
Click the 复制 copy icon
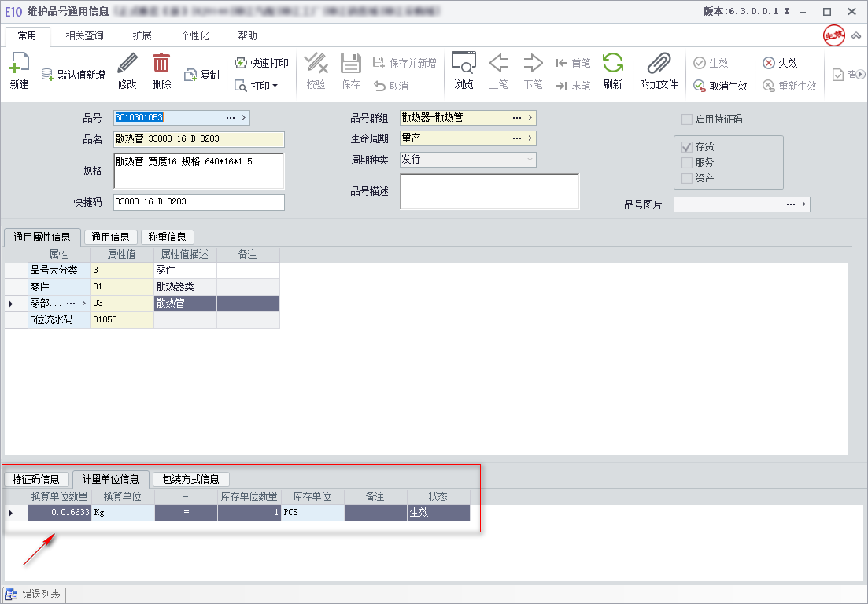tap(190, 75)
